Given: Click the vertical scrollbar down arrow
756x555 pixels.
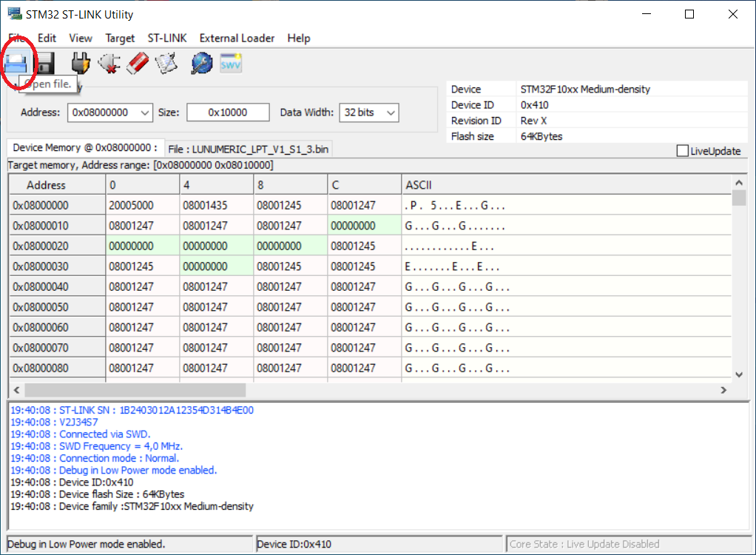Looking at the screenshot, I should (739, 375).
